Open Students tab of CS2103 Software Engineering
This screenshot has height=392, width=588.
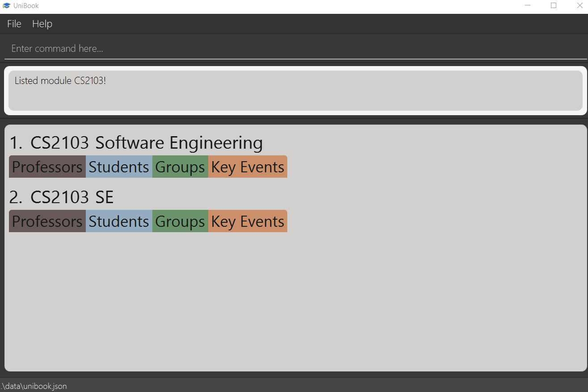(119, 167)
